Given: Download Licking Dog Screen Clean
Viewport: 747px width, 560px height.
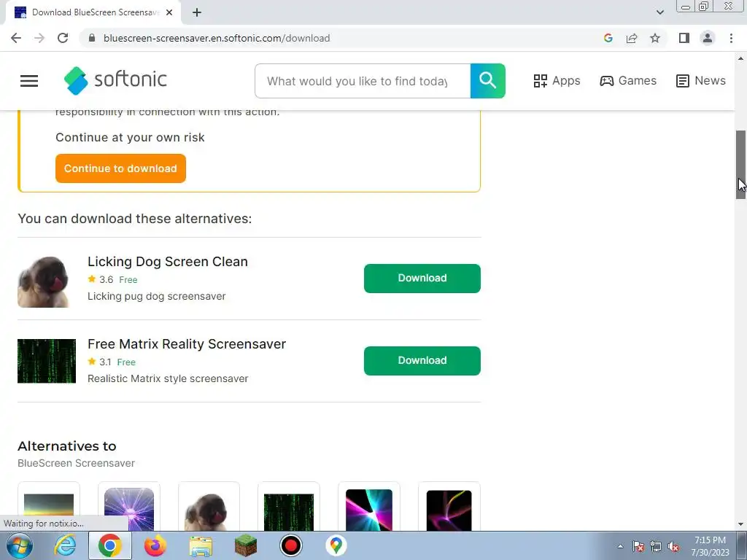Looking at the screenshot, I should pos(422,278).
